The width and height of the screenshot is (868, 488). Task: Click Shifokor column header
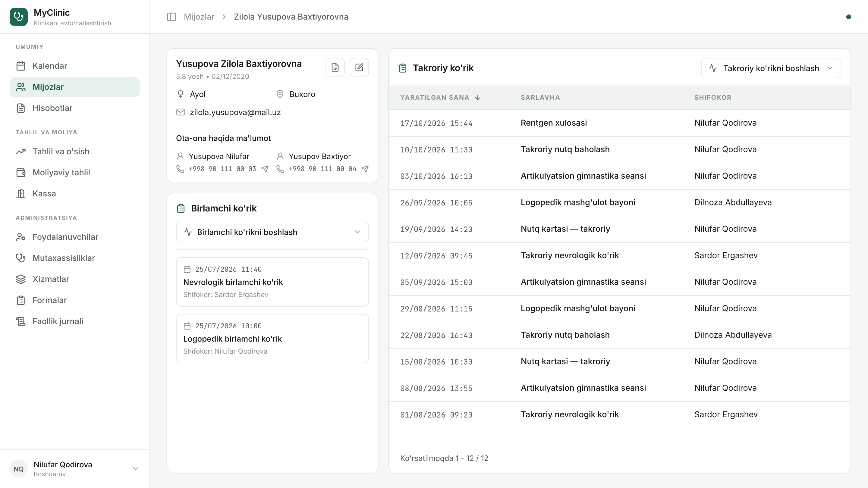[713, 98]
